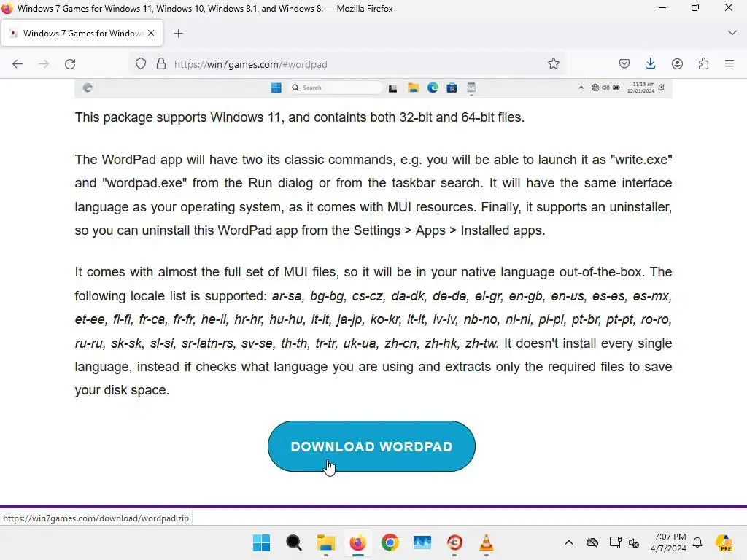Open the tracking protection shield icon
The height and width of the screenshot is (560, 747).
(141, 64)
